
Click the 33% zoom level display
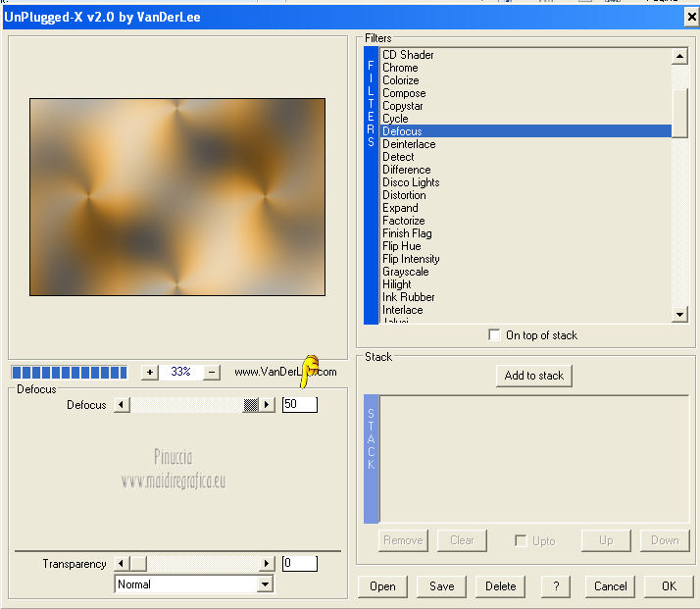[x=180, y=372]
